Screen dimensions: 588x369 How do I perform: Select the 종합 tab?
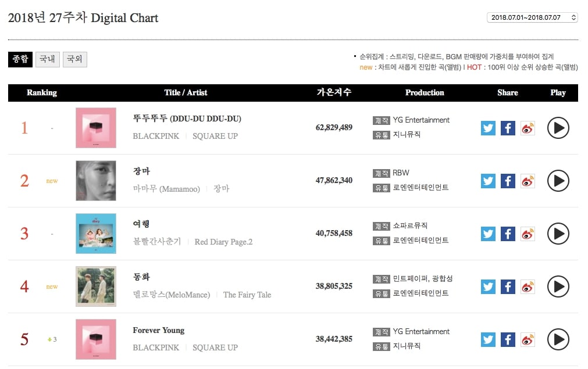[x=20, y=59]
